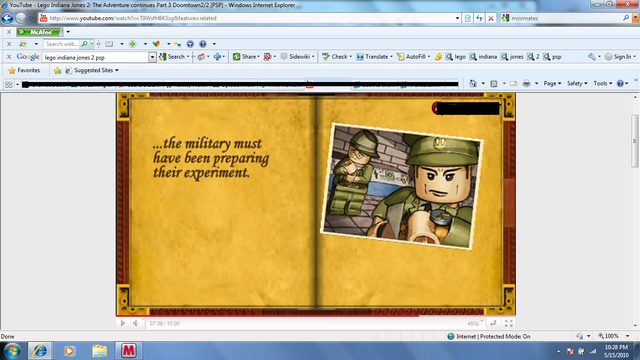The image size is (640, 360).
Task: Click the Sidewiki button
Action: point(296,57)
